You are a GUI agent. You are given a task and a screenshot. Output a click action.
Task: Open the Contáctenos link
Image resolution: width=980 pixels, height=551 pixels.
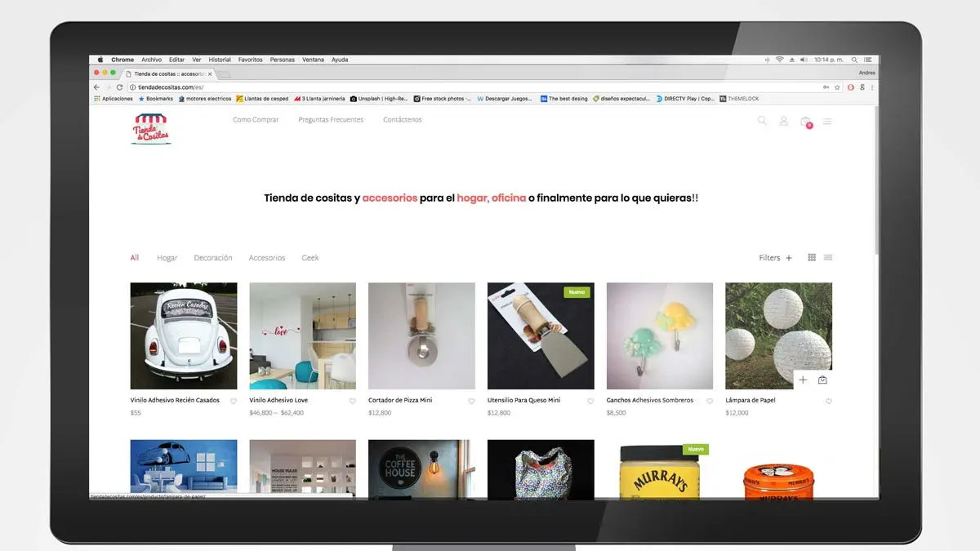tap(402, 120)
